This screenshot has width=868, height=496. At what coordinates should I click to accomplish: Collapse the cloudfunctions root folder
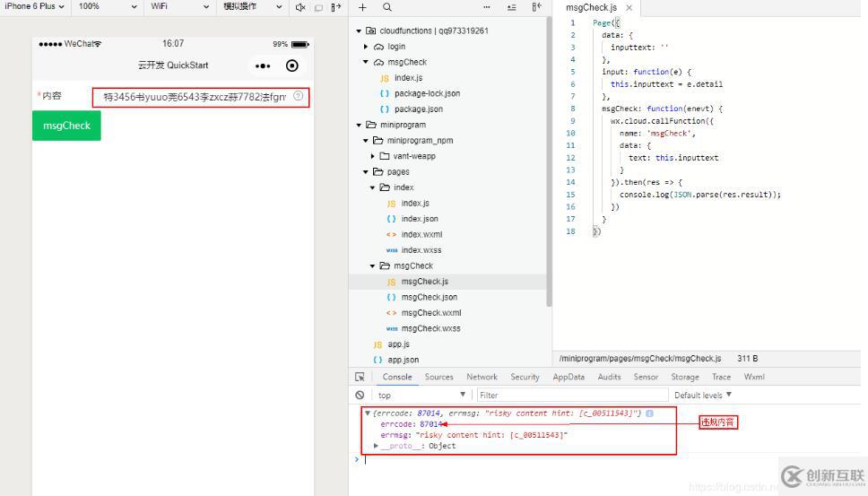359,31
